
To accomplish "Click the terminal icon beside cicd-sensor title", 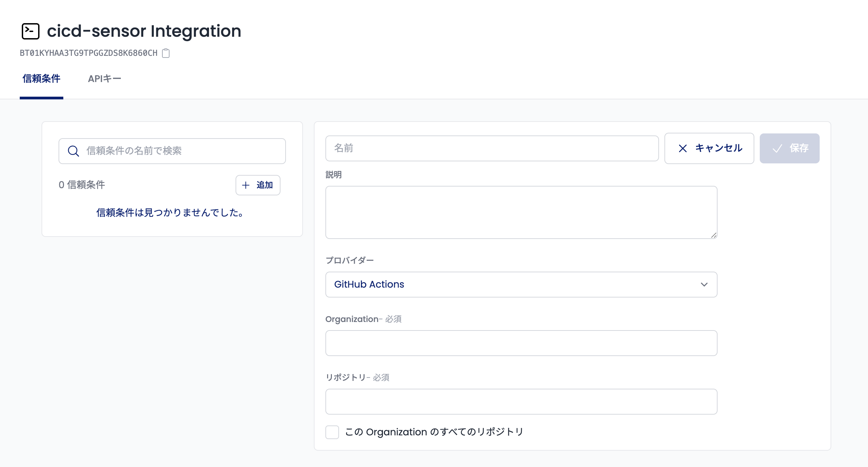I will [x=31, y=31].
